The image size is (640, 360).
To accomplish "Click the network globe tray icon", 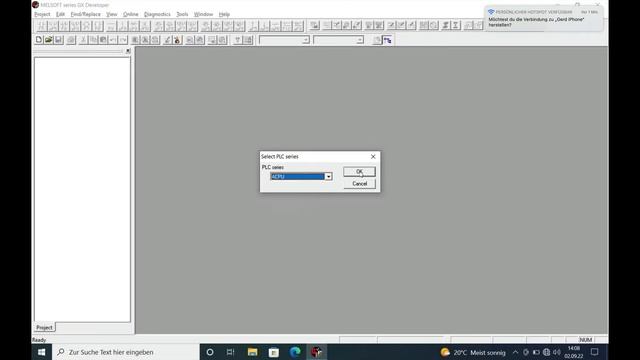I will click(546, 352).
